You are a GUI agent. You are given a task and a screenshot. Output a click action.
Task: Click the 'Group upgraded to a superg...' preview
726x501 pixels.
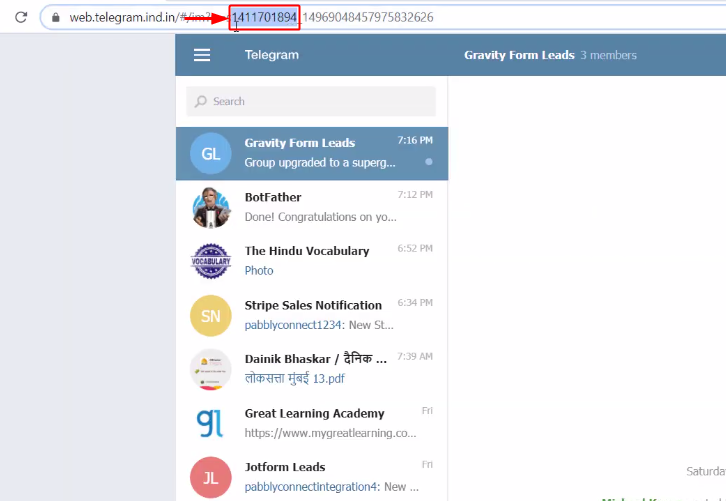click(x=320, y=163)
